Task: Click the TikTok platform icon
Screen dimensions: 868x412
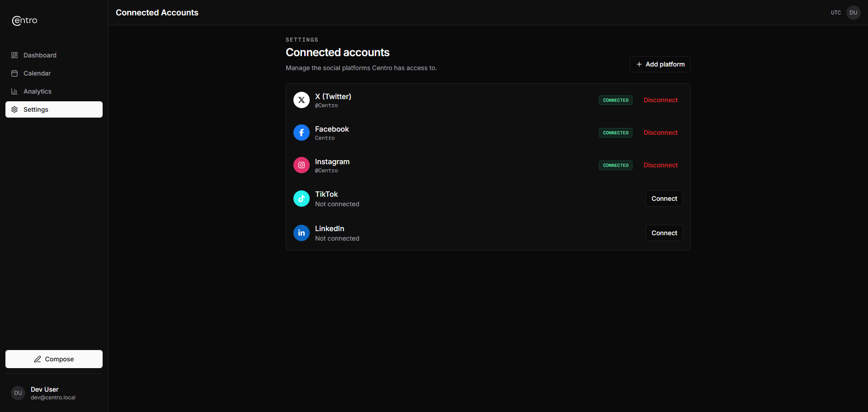Action: coord(302,199)
